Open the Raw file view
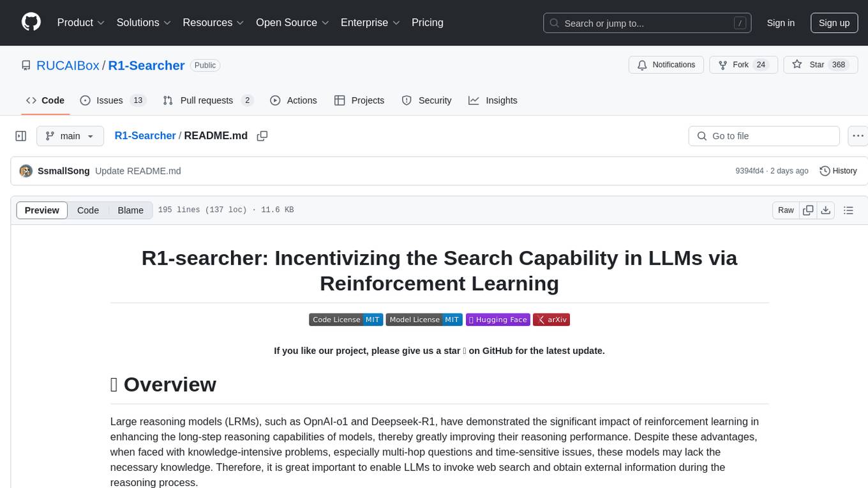This screenshot has height=488, width=868. (786, 210)
